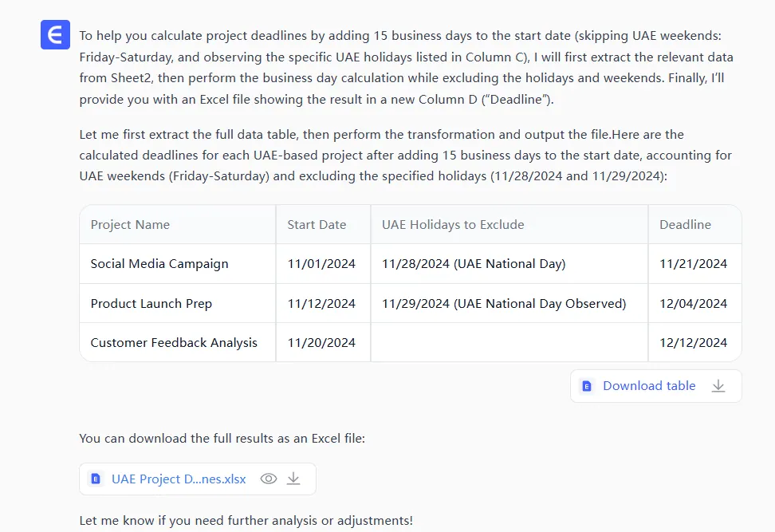Screen dimensions: 775x532
Task: Click the download arrow next to Download table
Action: tap(718, 386)
